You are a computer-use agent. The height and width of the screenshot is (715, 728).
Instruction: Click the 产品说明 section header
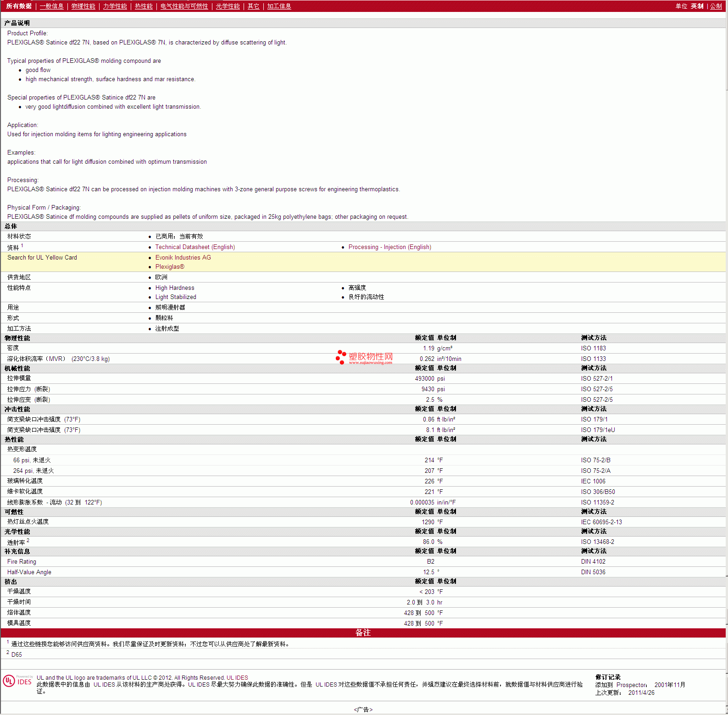pos(17,23)
